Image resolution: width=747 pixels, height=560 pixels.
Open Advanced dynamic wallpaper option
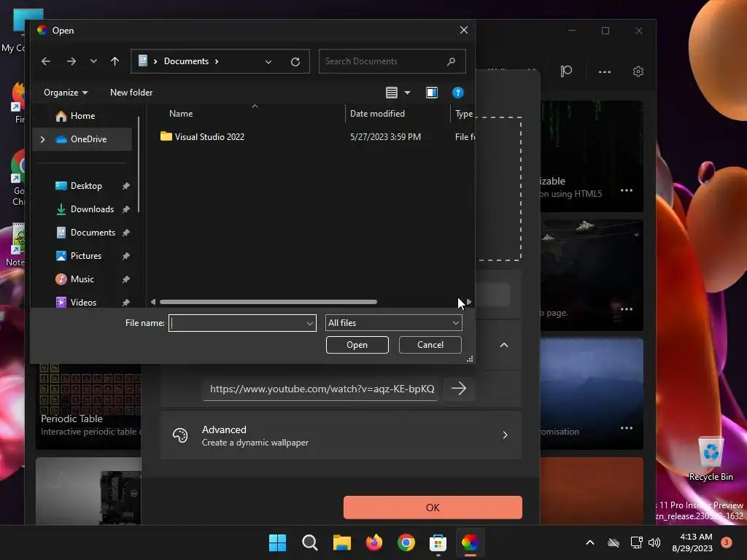point(341,435)
